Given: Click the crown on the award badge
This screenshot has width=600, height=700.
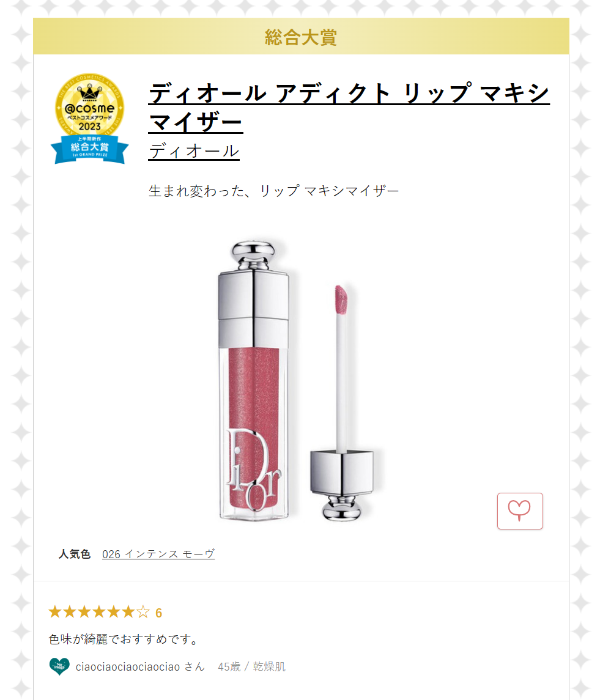Looking at the screenshot, I should [90, 94].
